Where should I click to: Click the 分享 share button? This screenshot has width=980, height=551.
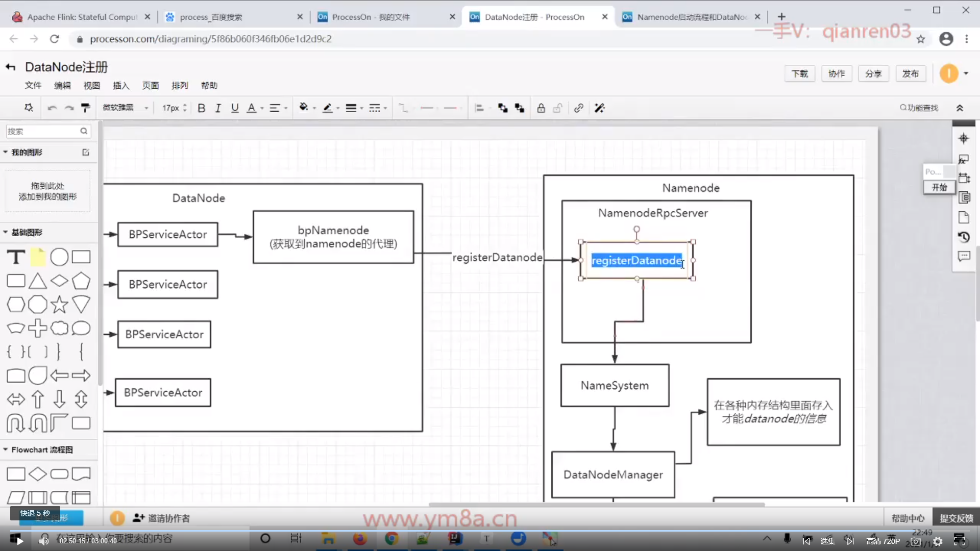click(873, 73)
